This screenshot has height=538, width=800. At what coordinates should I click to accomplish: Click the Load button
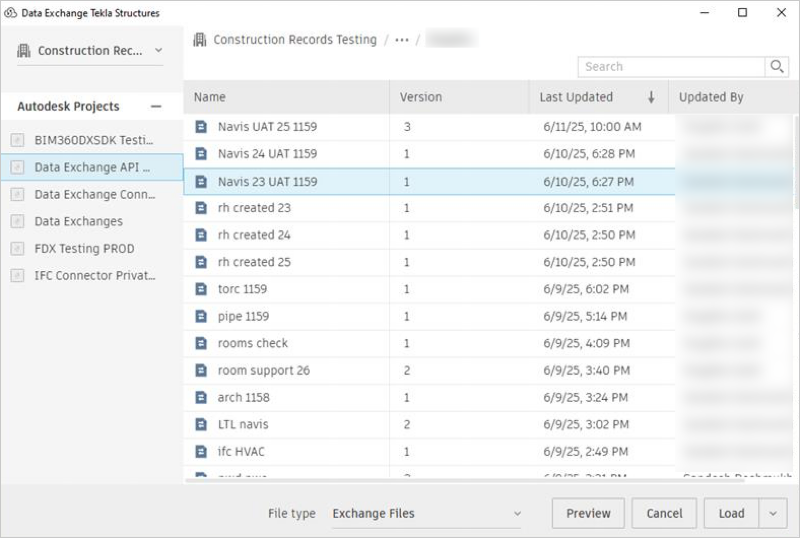[x=732, y=513]
